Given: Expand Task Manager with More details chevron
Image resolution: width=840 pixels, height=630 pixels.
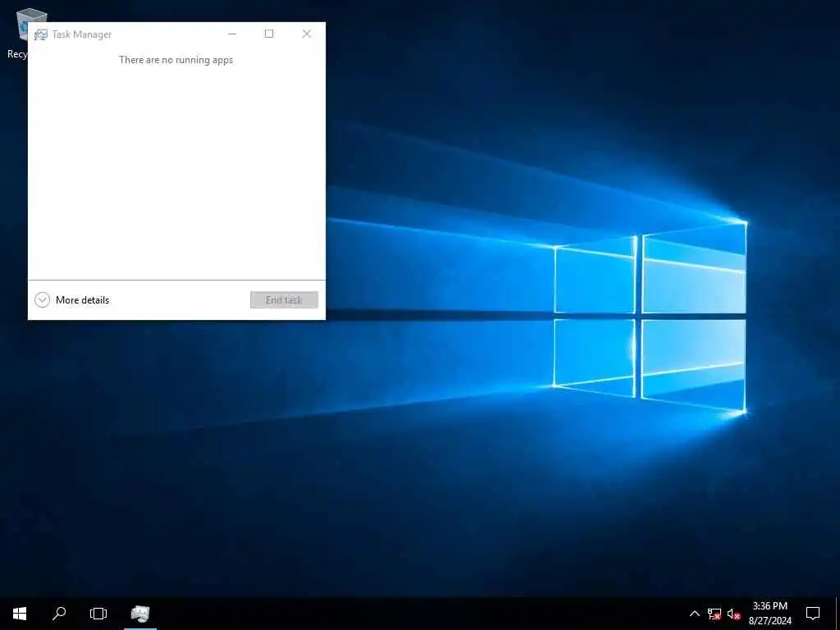Looking at the screenshot, I should 43,300.
